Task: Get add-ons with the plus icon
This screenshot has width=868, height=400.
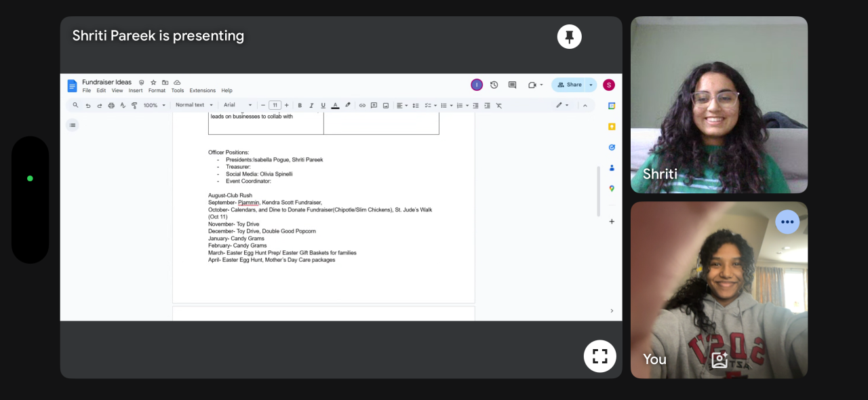Action: click(x=612, y=221)
